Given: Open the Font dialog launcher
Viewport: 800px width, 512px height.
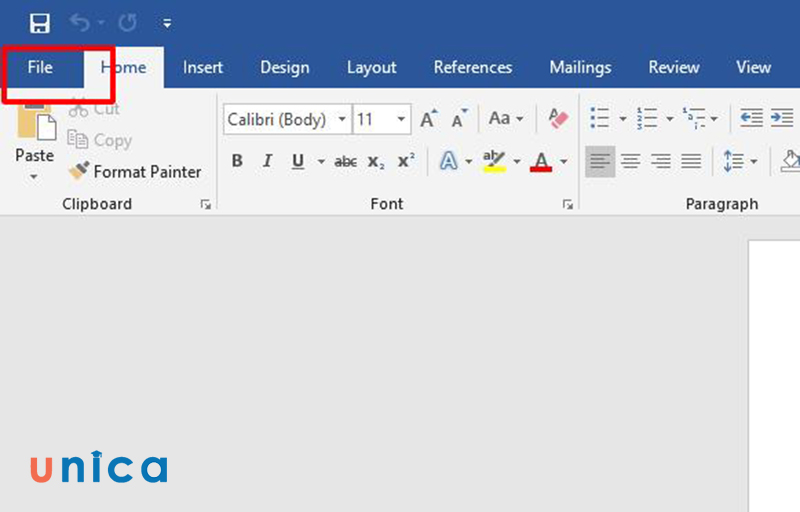Looking at the screenshot, I should pyautogui.click(x=568, y=204).
